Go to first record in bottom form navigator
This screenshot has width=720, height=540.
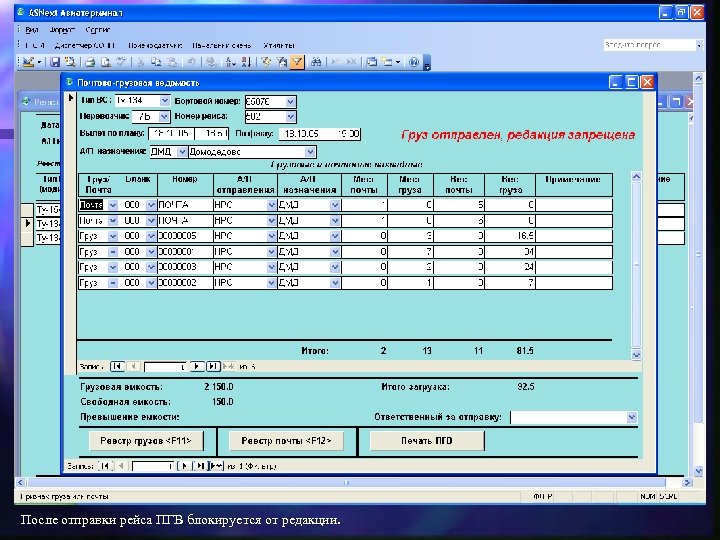105,466
